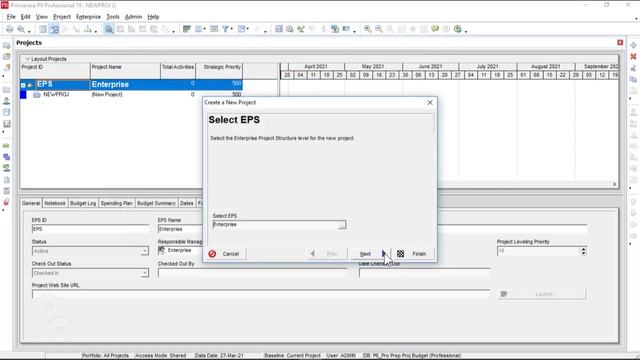Open the Status dropdown showing Active
Image resolution: width=640 pixels, height=360 pixels.
click(x=144, y=251)
